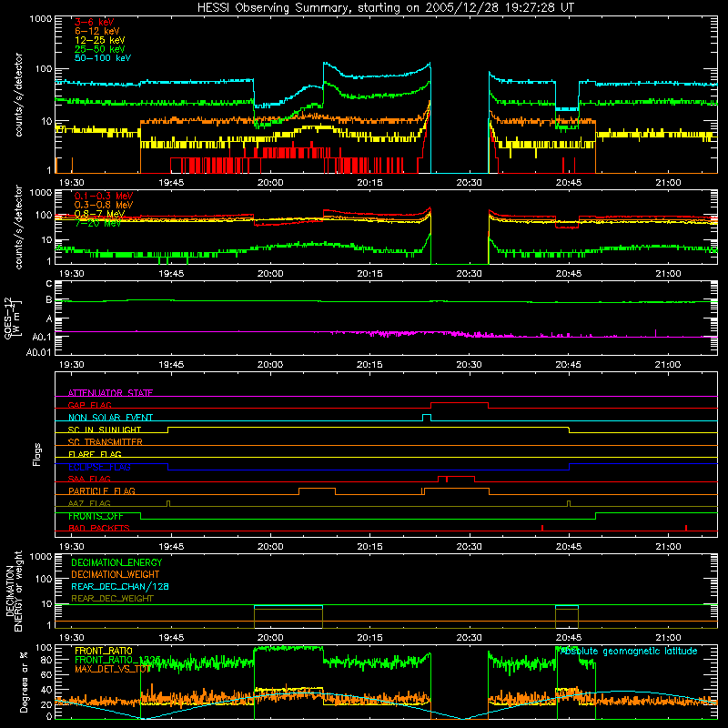Select the 3-6 keV legend label
Viewport: 728px width, 728px height.
pyautogui.click(x=95, y=22)
